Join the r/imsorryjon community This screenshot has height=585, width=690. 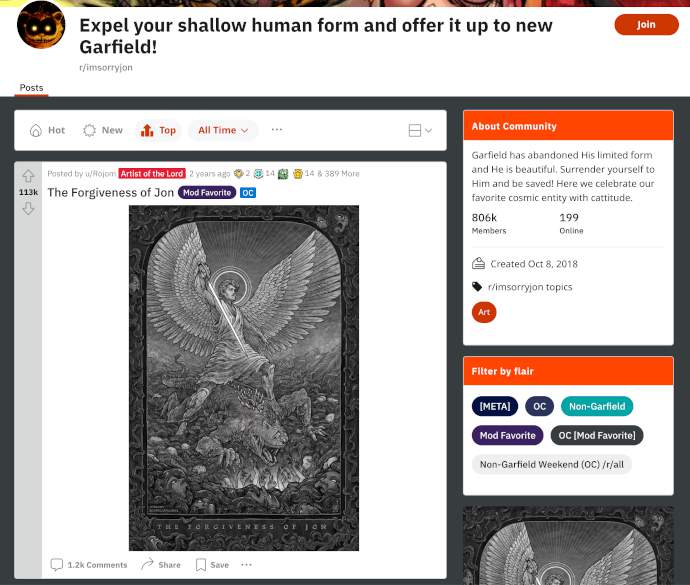pos(646,25)
